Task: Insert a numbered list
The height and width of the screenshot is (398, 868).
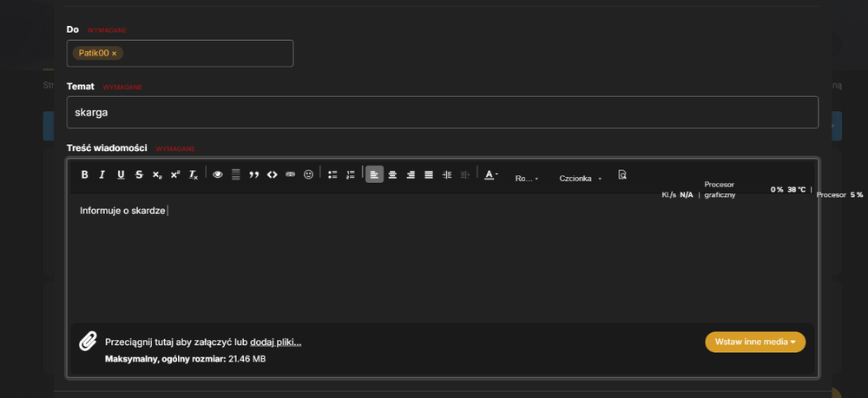Action: 351,174
